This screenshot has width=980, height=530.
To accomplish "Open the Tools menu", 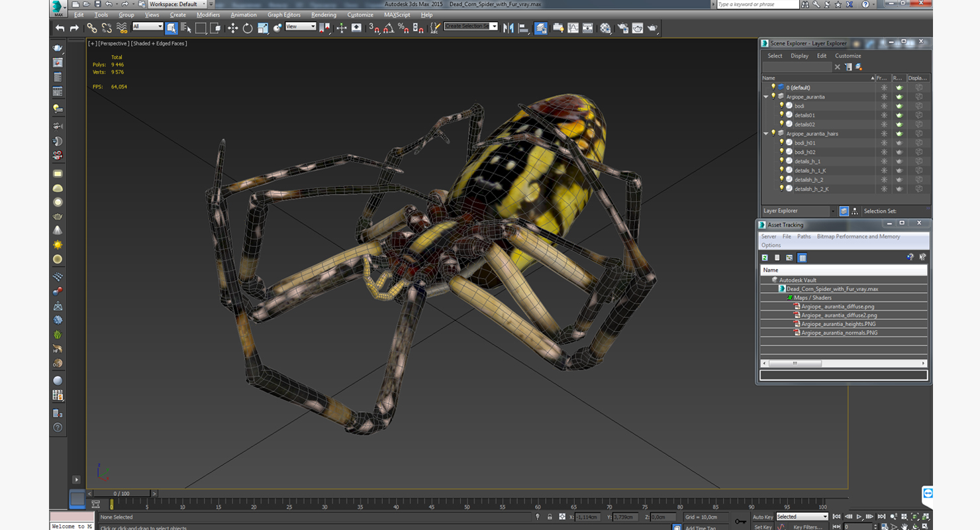I will 101,15.
